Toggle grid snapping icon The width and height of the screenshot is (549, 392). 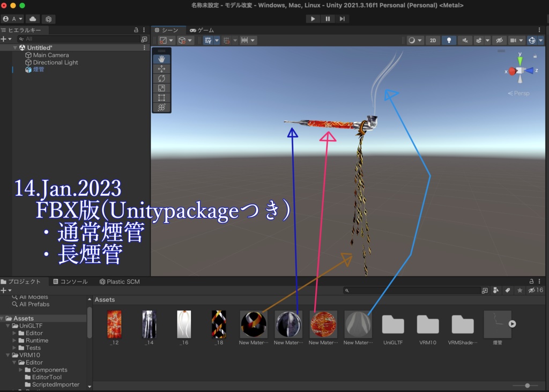click(227, 40)
